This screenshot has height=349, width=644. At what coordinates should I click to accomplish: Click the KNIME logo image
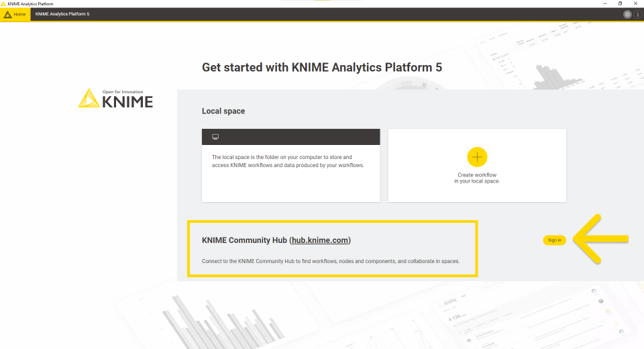click(116, 98)
